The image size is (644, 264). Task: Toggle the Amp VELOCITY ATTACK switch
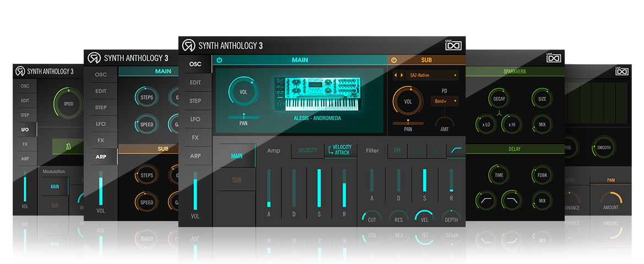pos(341,150)
